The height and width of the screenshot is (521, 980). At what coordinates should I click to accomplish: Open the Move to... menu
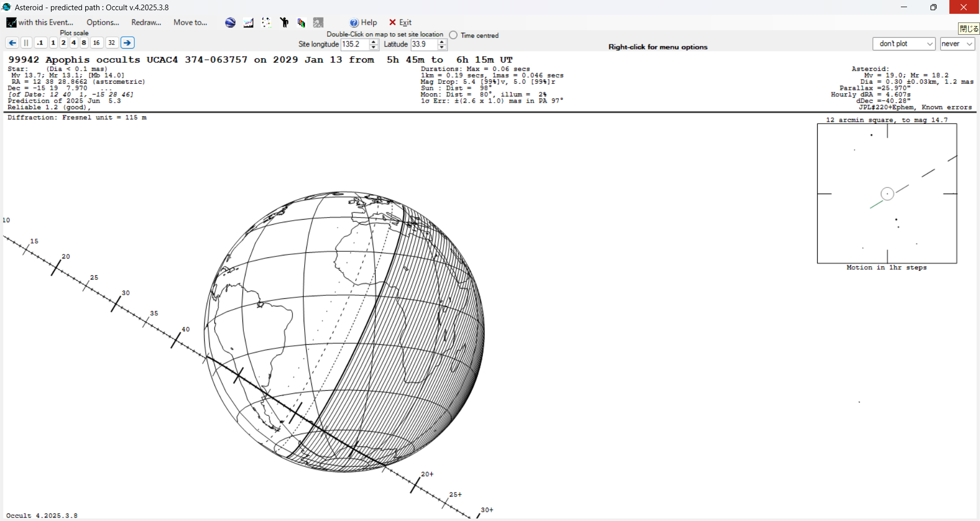(x=190, y=22)
